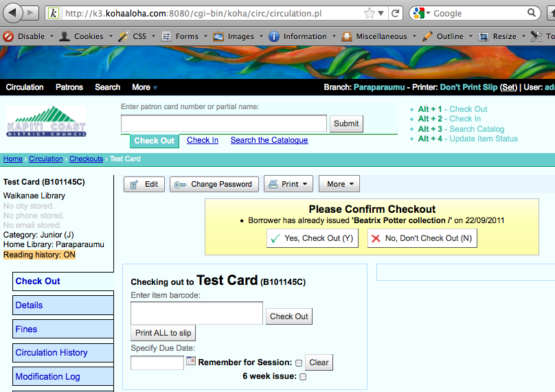
Task: Open the More dropdown next to Print
Action: tap(339, 184)
